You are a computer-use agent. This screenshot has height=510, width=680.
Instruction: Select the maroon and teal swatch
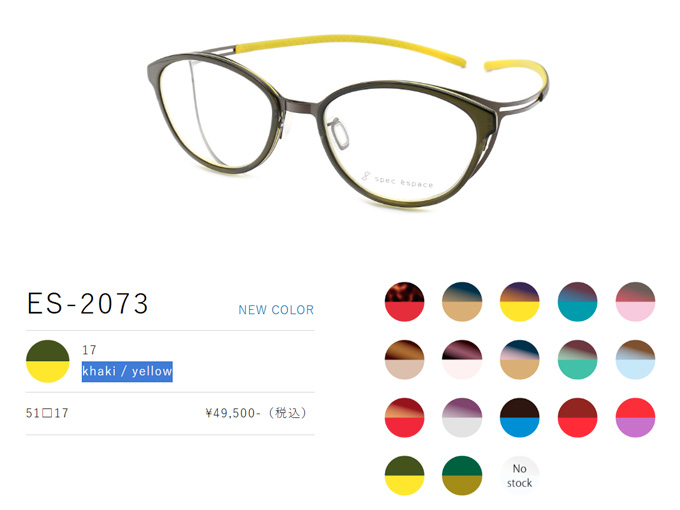pyautogui.click(x=577, y=302)
